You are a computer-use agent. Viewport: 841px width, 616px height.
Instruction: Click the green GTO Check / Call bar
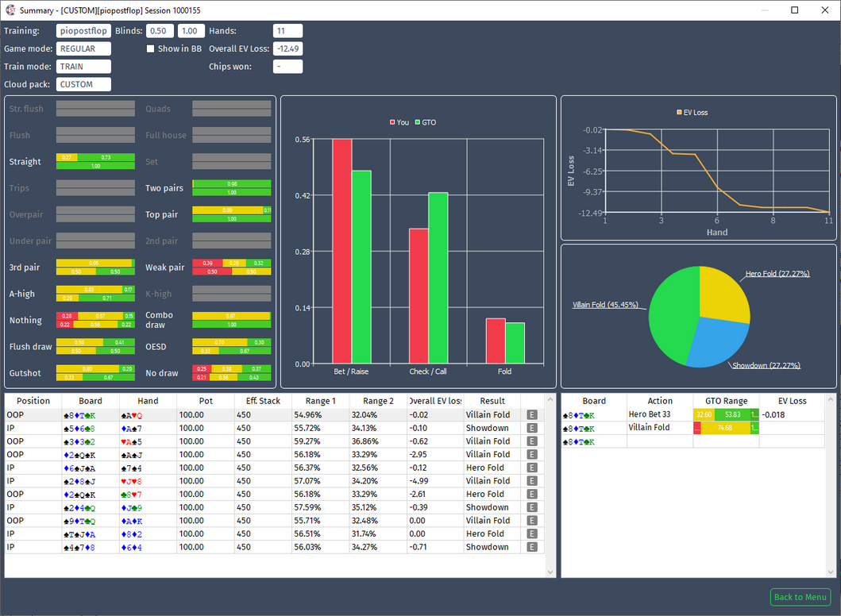[438, 279]
